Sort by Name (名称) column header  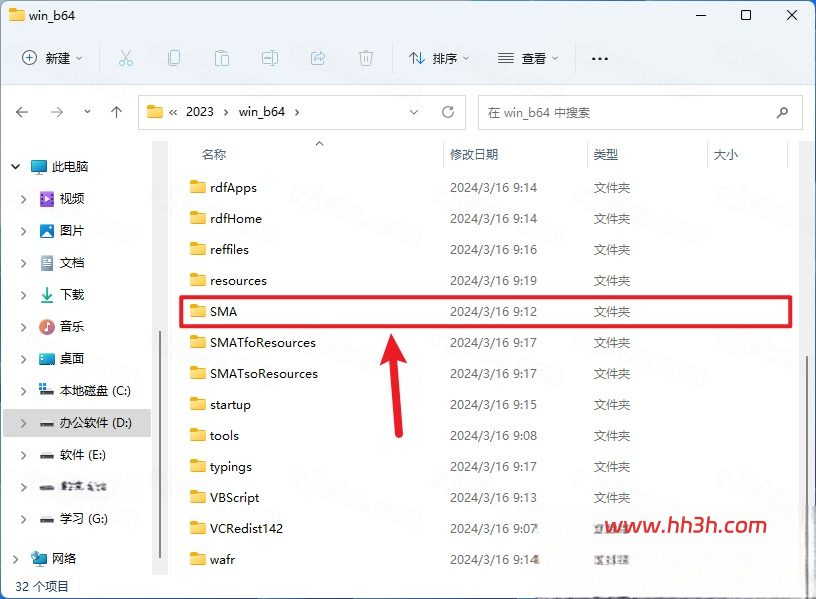[x=214, y=155]
